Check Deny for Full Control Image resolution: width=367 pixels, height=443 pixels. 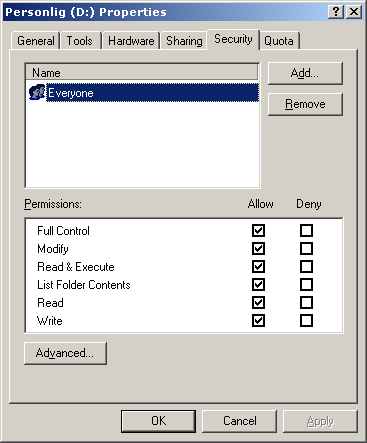(306, 230)
